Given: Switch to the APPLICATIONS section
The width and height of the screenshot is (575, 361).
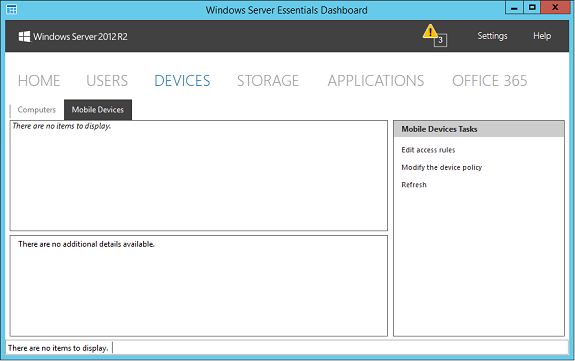Looking at the screenshot, I should pos(376,81).
